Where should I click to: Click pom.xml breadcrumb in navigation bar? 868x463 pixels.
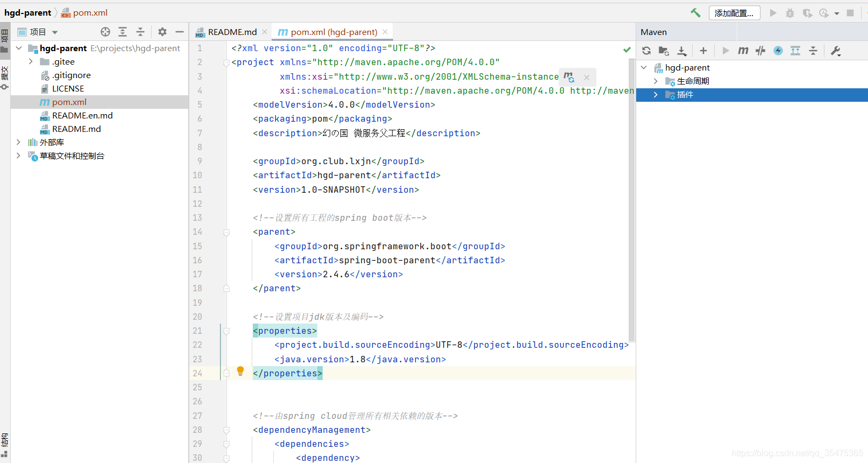[x=85, y=12]
